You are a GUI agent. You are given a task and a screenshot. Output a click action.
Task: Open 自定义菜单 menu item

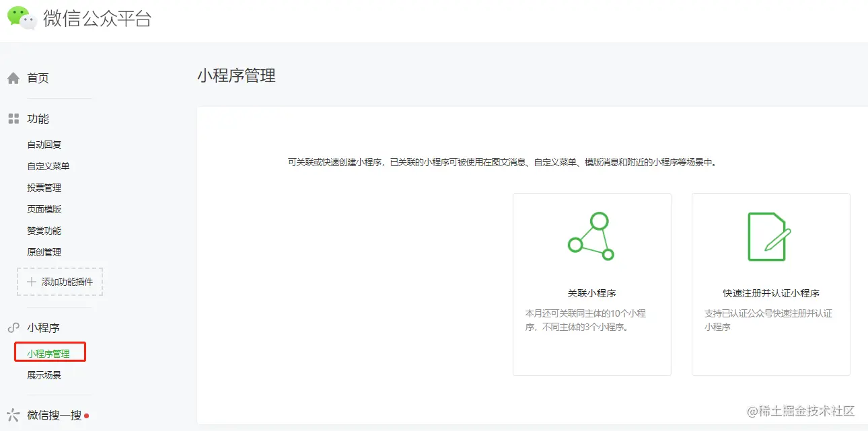click(x=48, y=166)
